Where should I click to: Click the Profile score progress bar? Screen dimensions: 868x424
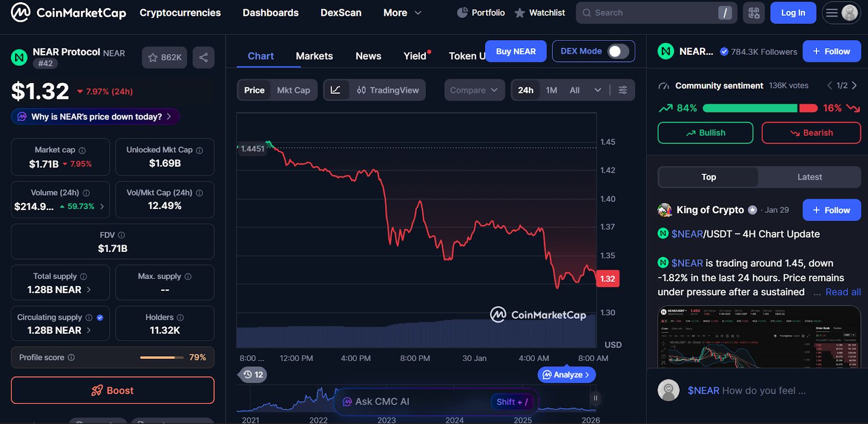pos(161,357)
